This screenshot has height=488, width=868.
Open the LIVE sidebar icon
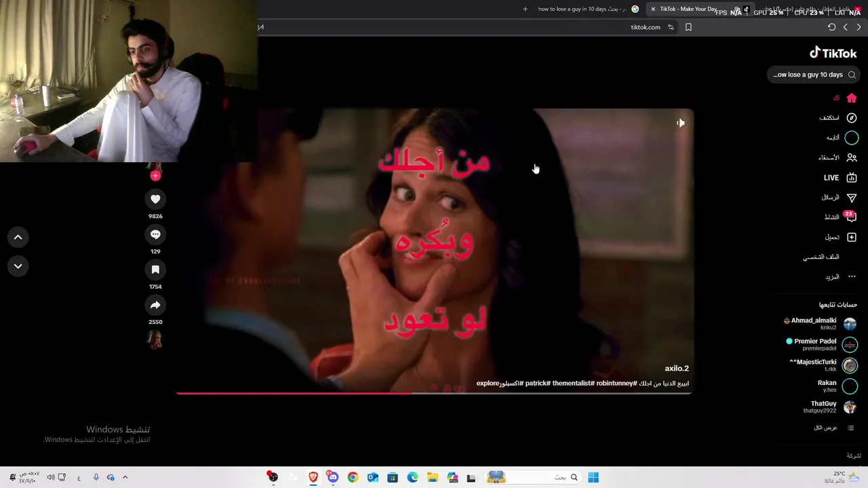(852, 178)
